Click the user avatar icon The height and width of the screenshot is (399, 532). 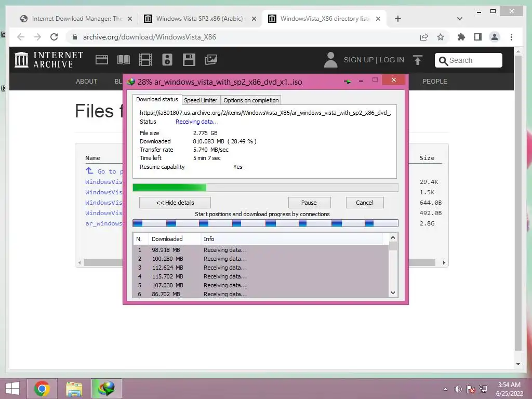coord(330,60)
